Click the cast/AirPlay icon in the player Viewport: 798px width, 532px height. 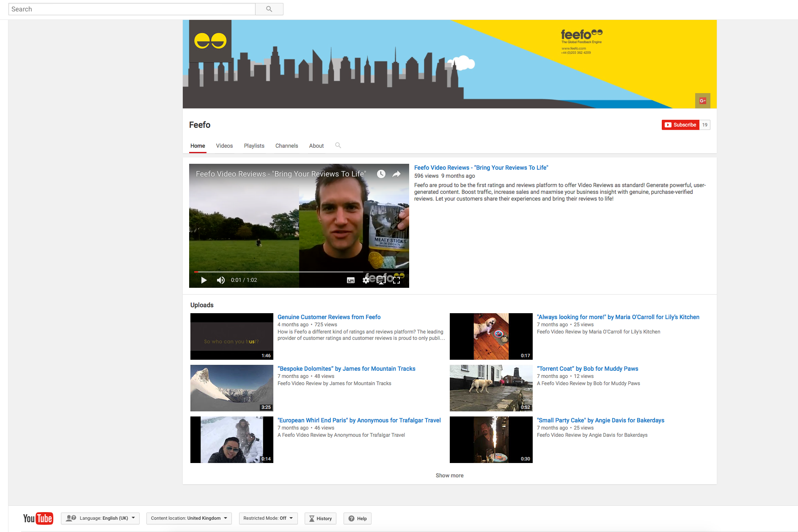pyautogui.click(x=381, y=280)
